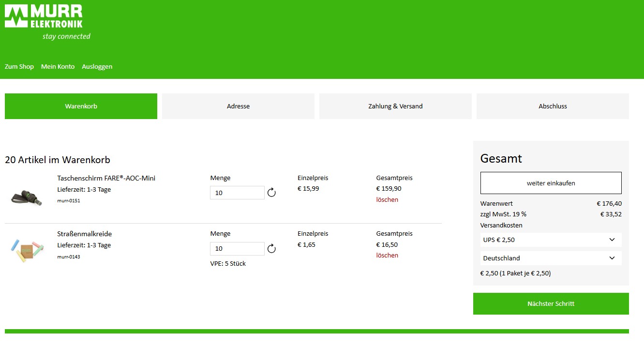Click the total price € 16,50
644x348 pixels.
pyautogui.click(x=387, y=245)
